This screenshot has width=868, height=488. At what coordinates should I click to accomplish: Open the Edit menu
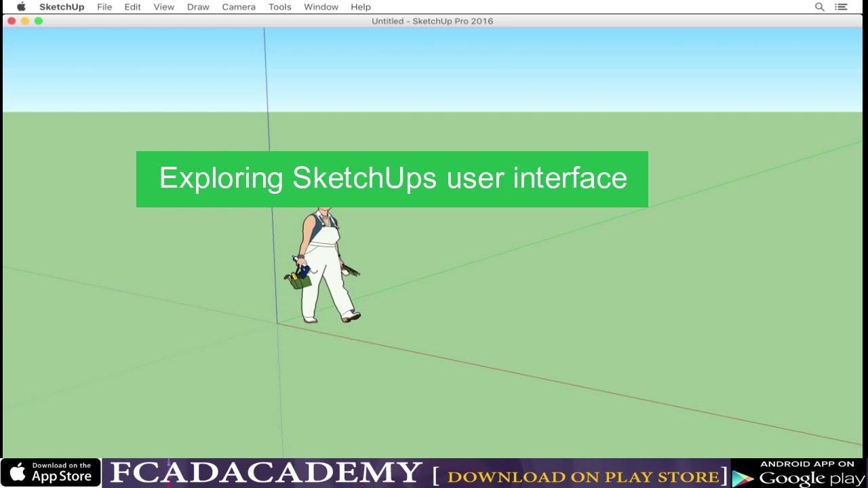coord(132,7)
